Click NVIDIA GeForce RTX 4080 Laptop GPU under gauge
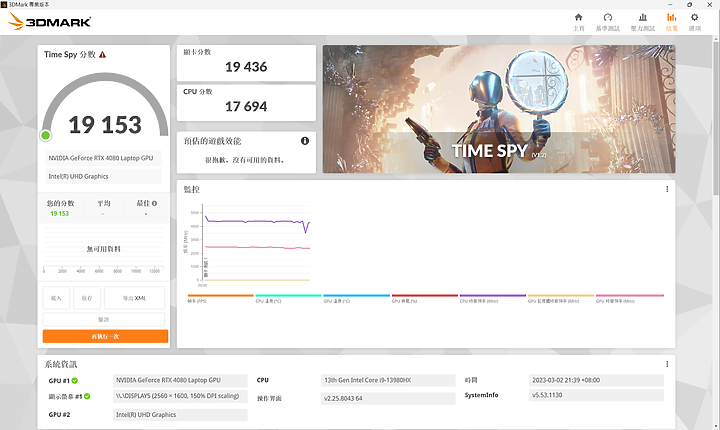 pos(103,158)
